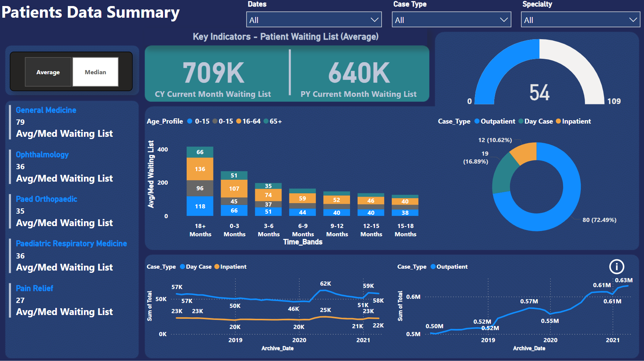Click the Paediatric Respiratory Medicine link
The width and height of the screenshot is (644, 361).
[72, 243]
